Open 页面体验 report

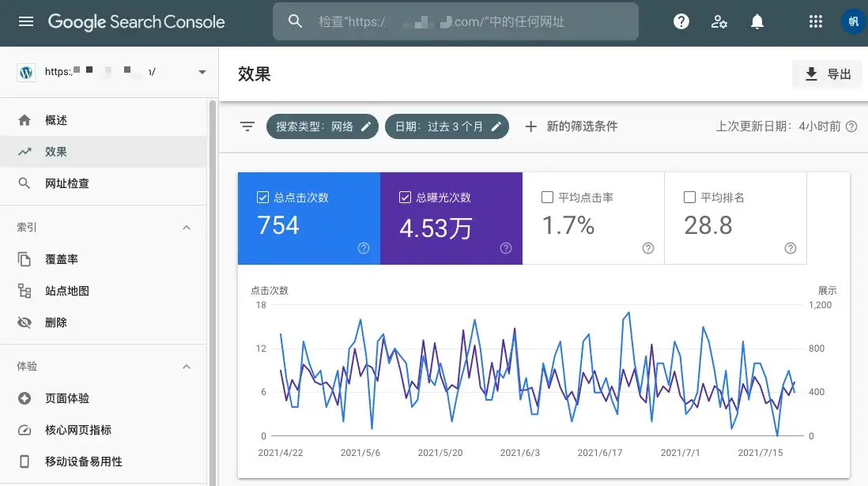[104, 398]
